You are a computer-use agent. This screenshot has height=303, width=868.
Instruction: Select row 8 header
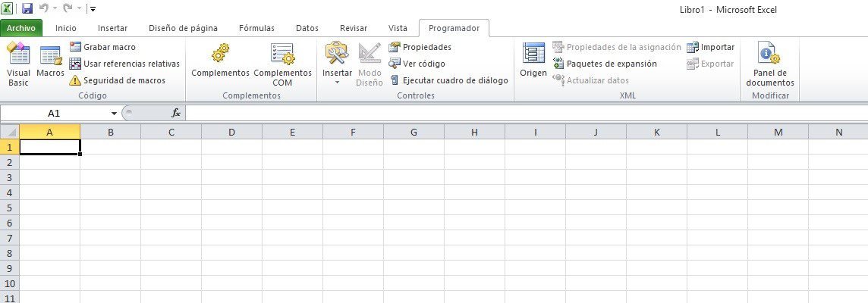(9, 253)
